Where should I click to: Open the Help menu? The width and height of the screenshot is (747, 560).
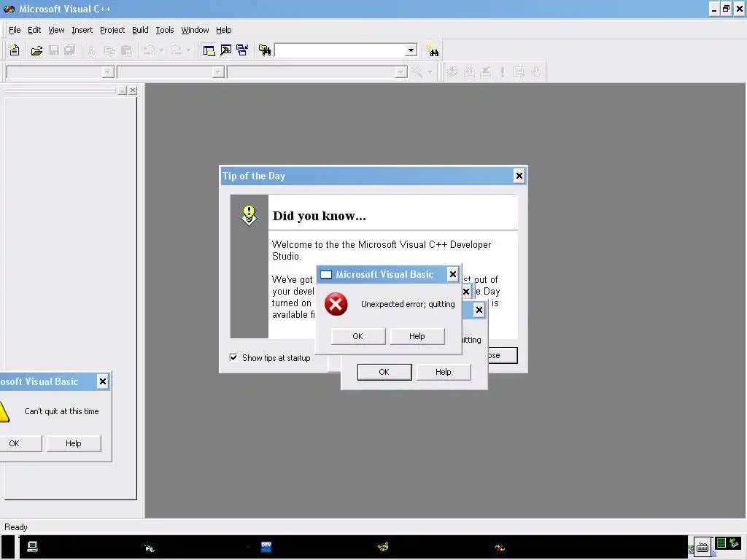tap(223, 30)
